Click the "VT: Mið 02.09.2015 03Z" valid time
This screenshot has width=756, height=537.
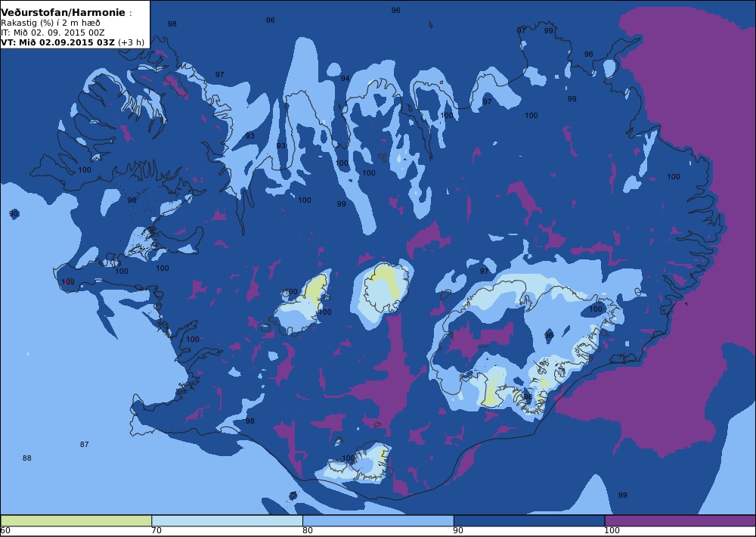click(x=58, y=42)
